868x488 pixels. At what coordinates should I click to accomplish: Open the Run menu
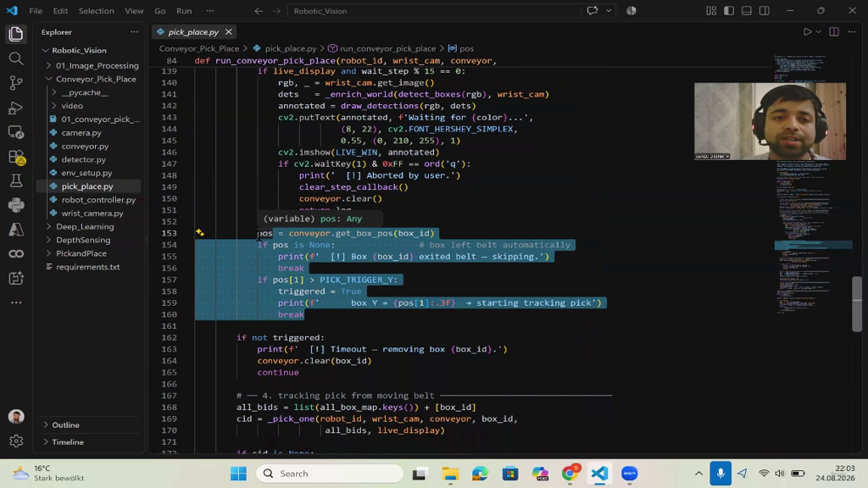pyautogui.click(x=184, y=11)
